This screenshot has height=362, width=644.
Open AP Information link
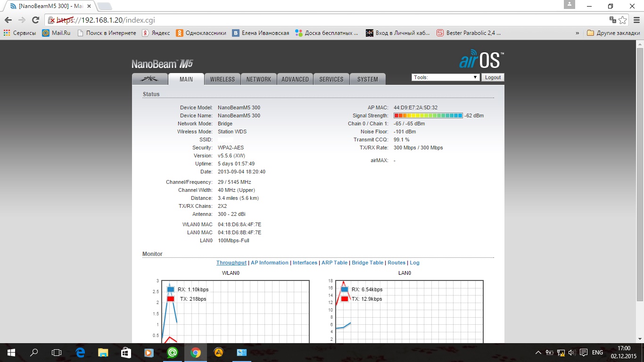(270, 263)
